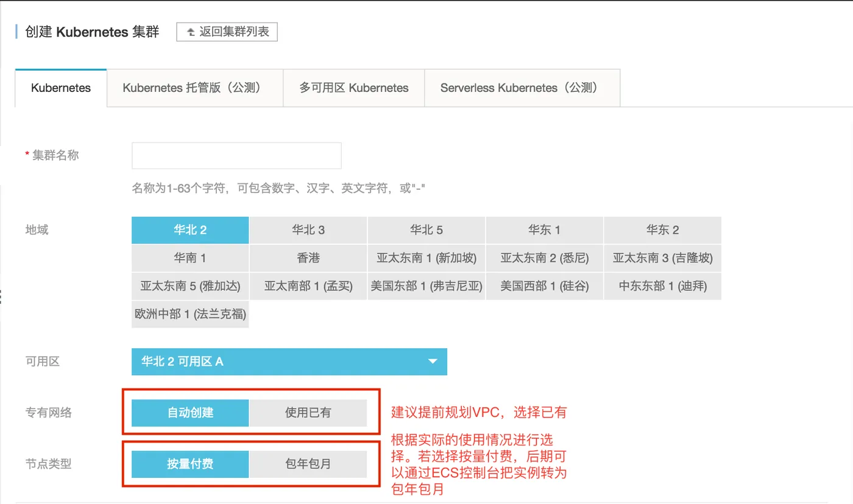The width and height of the screenshot is (853, 504).
Task: Choose 欧洲中部 1 (法兰克福) region
Action: [x=190, y=314]
